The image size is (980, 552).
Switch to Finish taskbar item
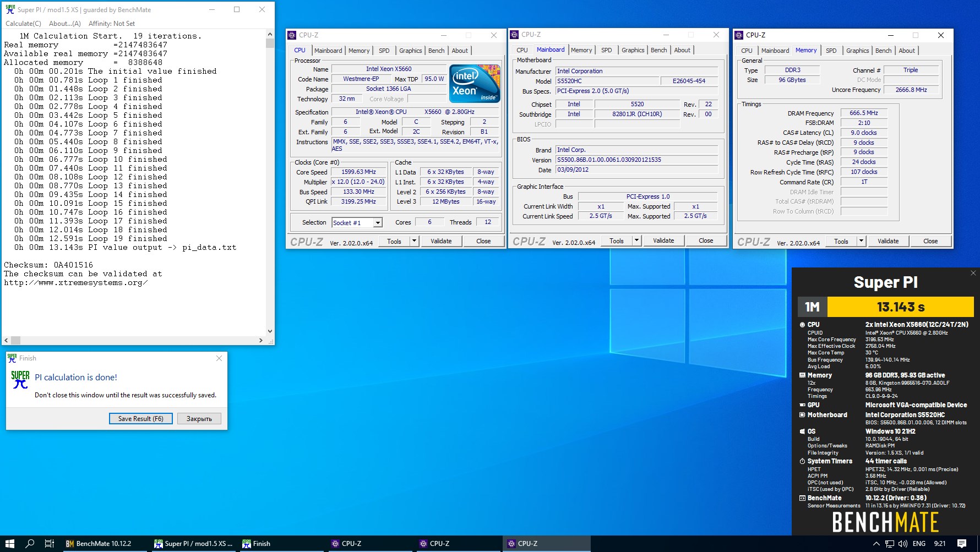pos(281,544)
